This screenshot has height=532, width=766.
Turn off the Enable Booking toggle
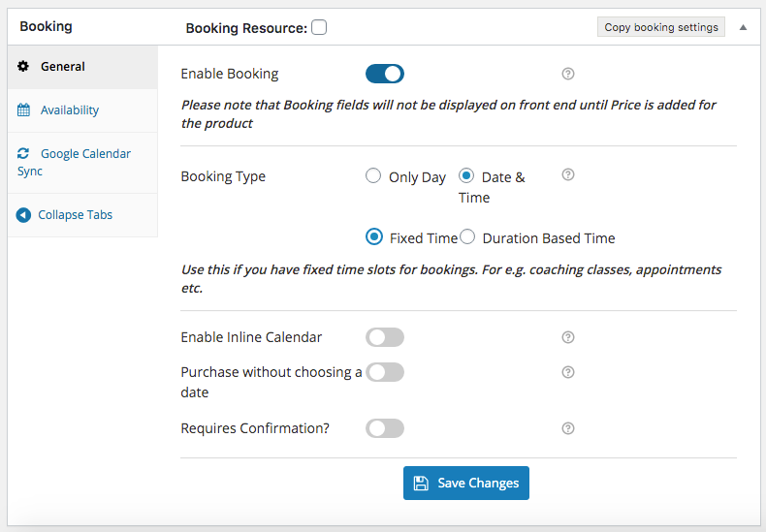click(x=385, y=74)
